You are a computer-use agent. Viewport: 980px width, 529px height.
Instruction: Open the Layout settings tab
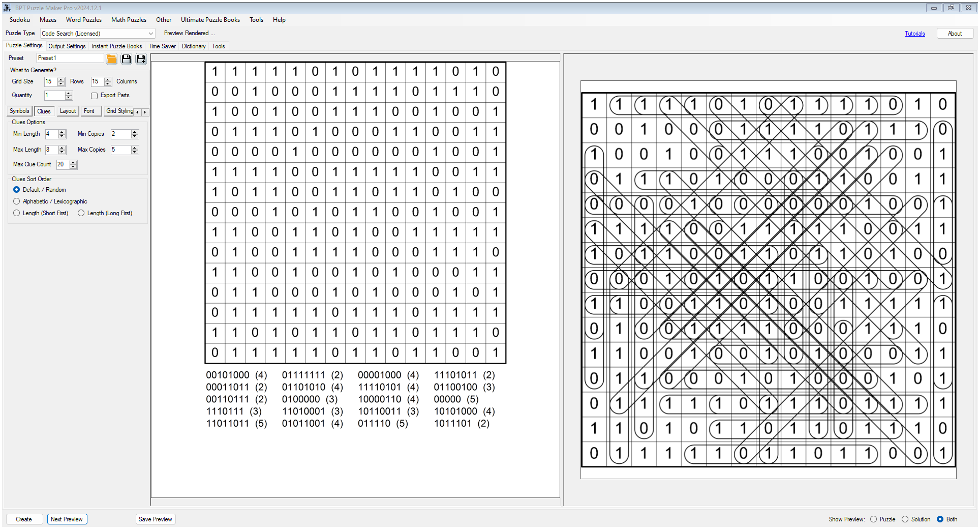tap(68, 111)
